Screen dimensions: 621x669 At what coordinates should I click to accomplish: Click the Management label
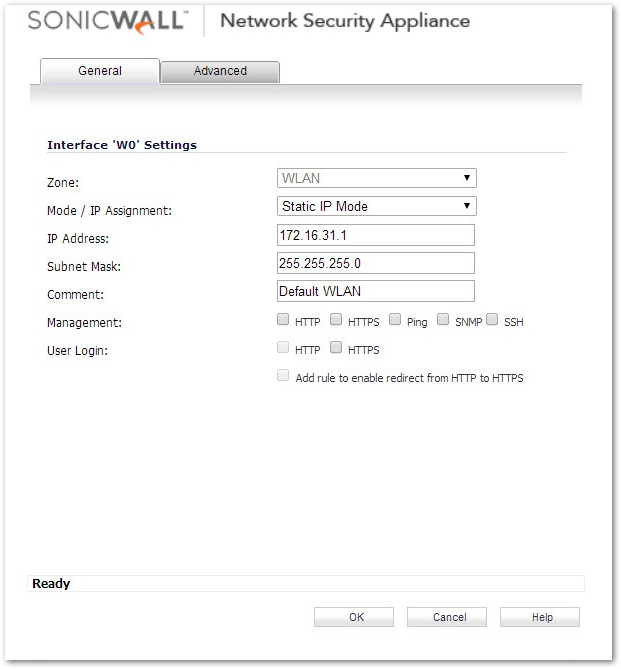(x=85, y=323)
